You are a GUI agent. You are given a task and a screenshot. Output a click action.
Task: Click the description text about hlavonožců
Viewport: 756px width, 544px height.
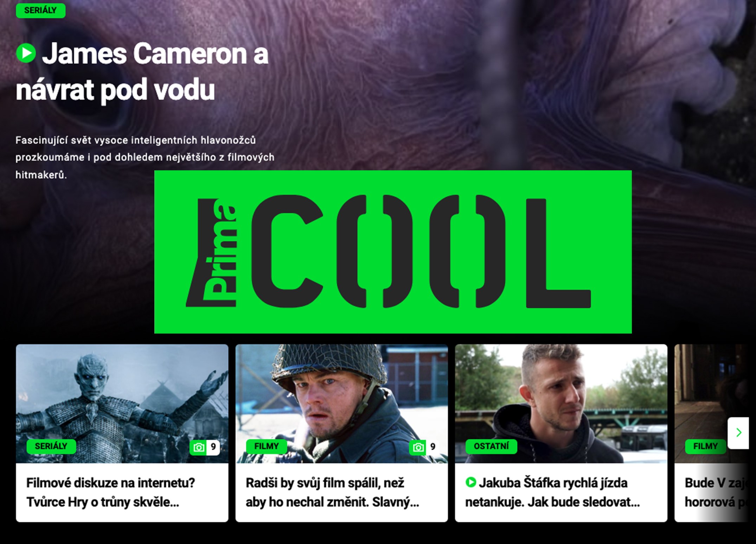(145, 157)
